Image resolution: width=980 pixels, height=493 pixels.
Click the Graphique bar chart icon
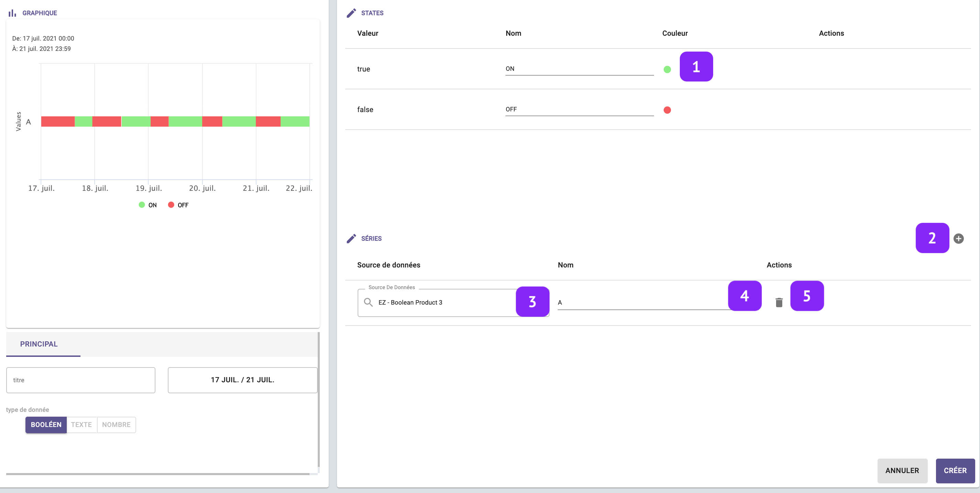click(12, 13)
